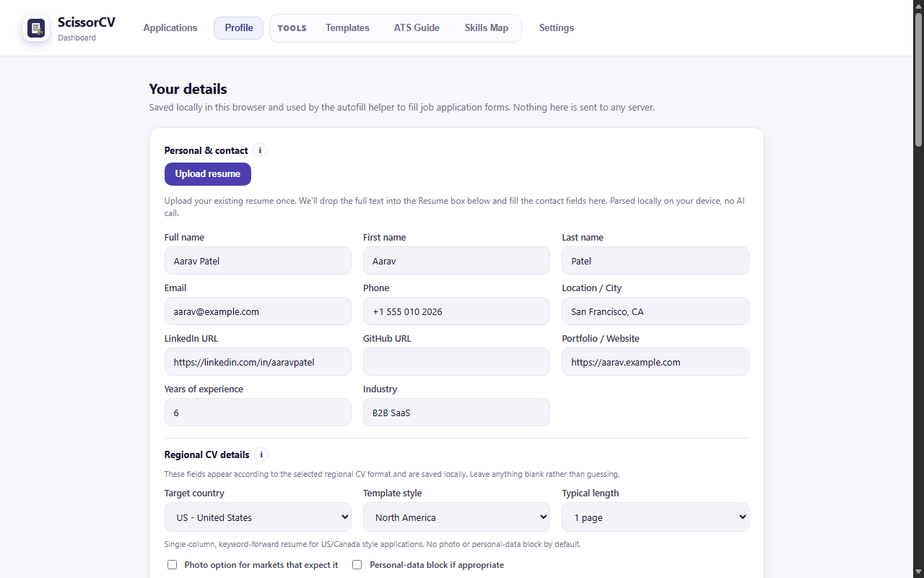Focus the Last name field
The image size is (924, 578).
(x=655, y=261)
